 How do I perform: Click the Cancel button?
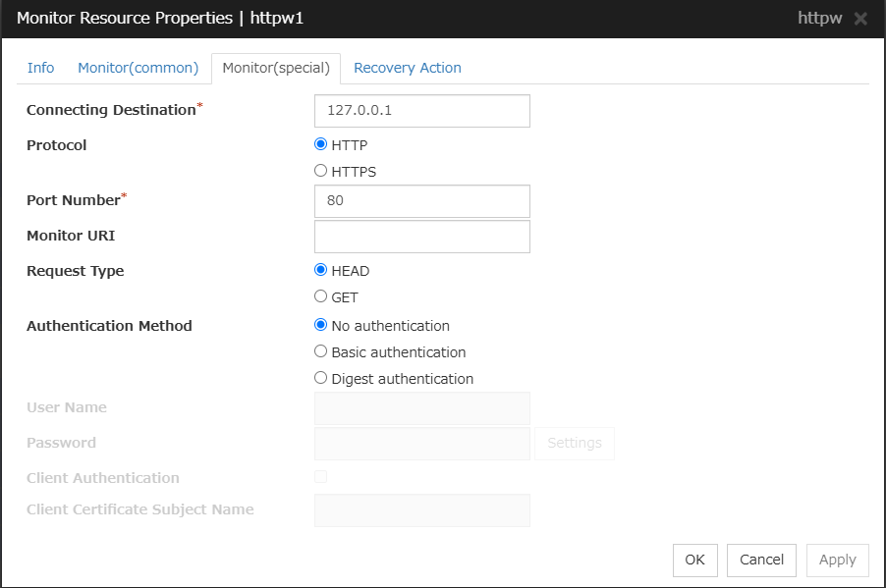tap(761, 560)
